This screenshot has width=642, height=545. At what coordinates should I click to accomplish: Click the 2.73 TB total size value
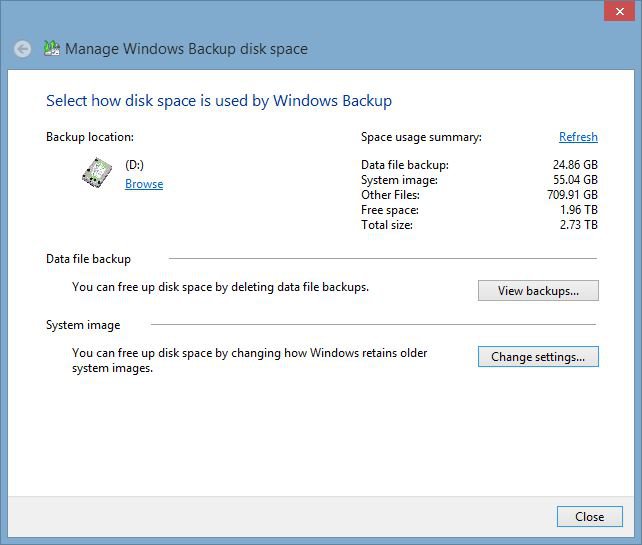click(x=579, y=225)
